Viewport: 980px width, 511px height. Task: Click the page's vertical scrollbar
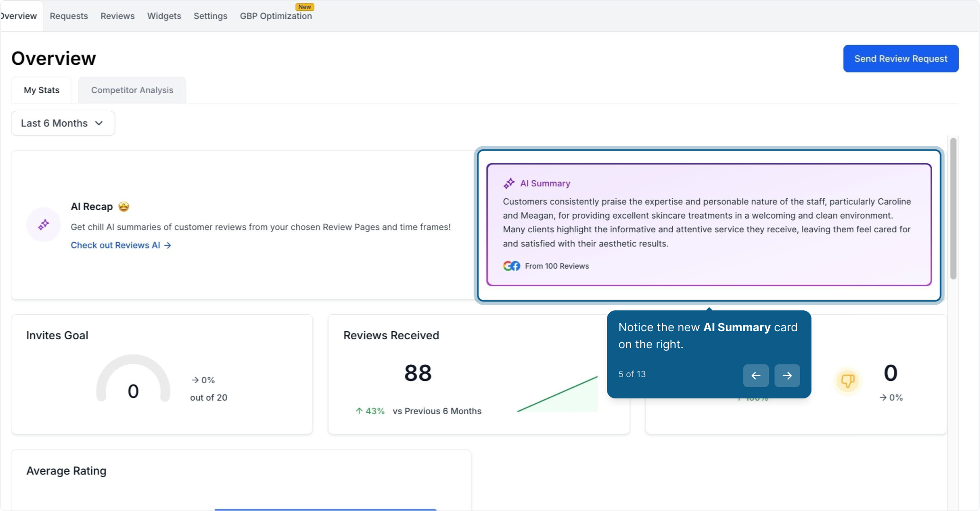click(x=953, y=208)
